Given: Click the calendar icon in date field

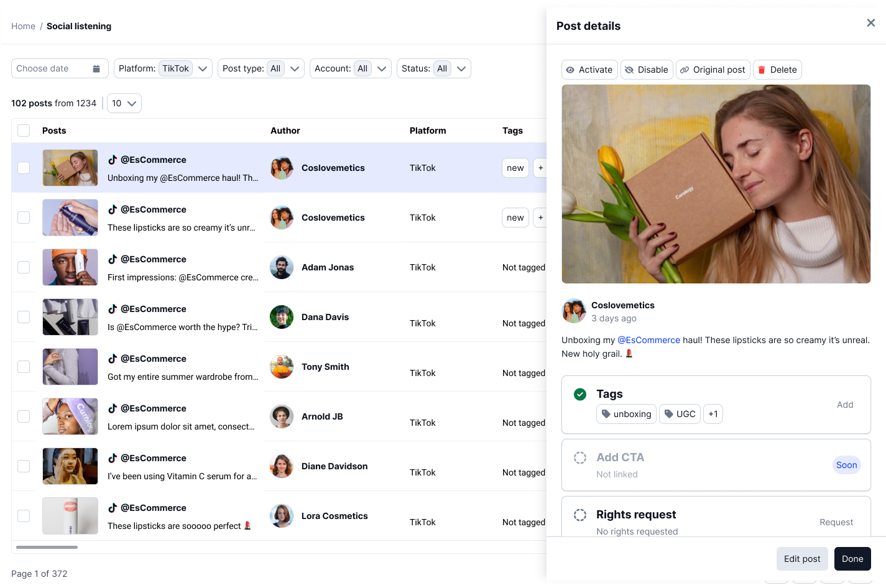Looking at the screenshot, I should point(96,68).
